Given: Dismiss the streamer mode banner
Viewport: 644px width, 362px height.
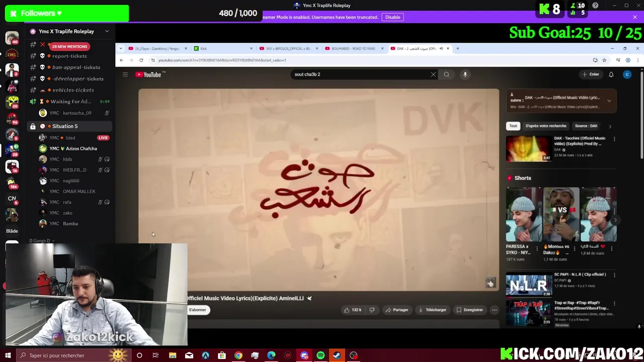Looking at the screenshot, I should [635, 17].
